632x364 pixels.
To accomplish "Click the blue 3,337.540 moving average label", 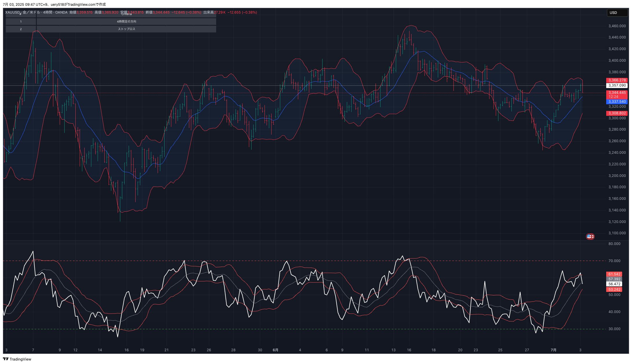I will click(x=617, y=102).
